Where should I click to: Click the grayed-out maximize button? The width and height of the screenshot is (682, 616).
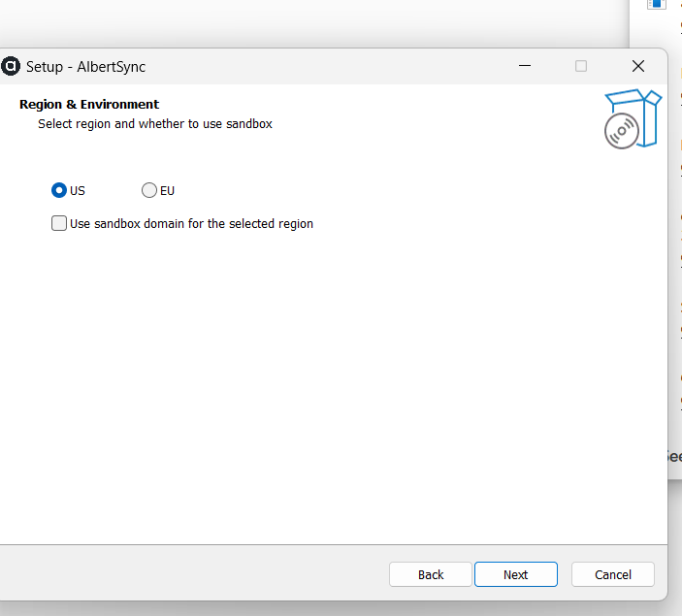pos(581,66)
